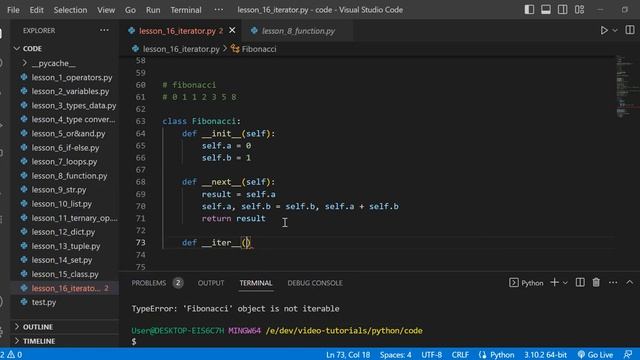Open lesson_9_str.py file
This screenshot has height=360, width=640.
pyautogui.click(x=59, y=190)
